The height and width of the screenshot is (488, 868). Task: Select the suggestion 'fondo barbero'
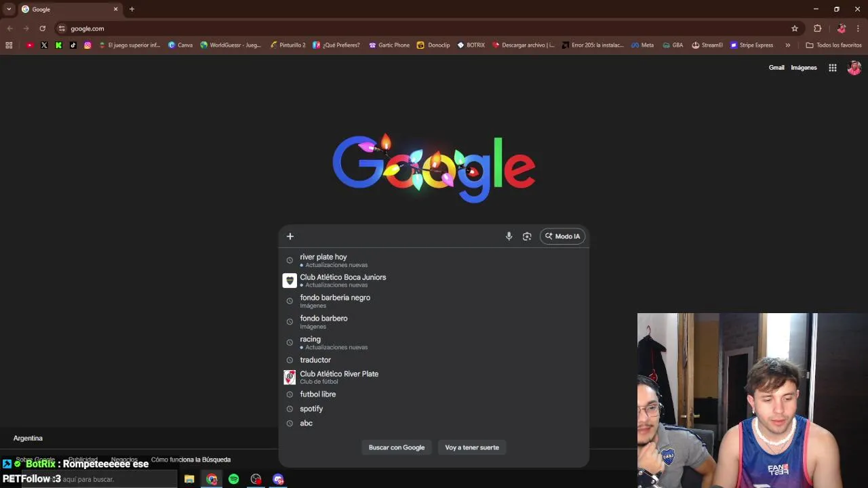(x=434, y=322)
